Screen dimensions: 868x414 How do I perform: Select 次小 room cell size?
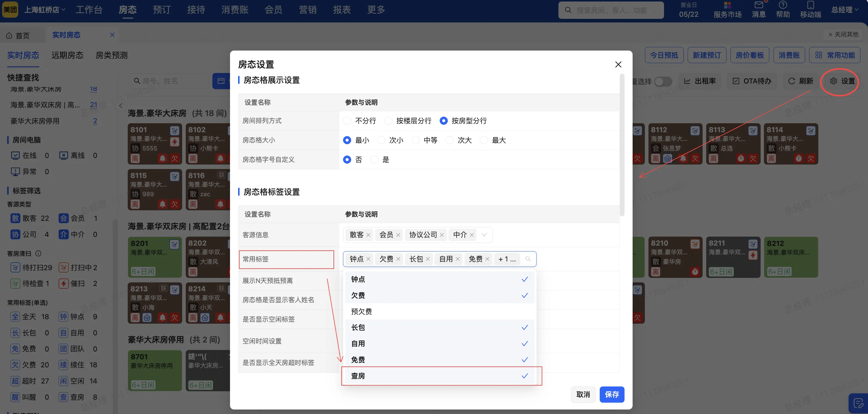pyautogui.click(x=381, y=140)
